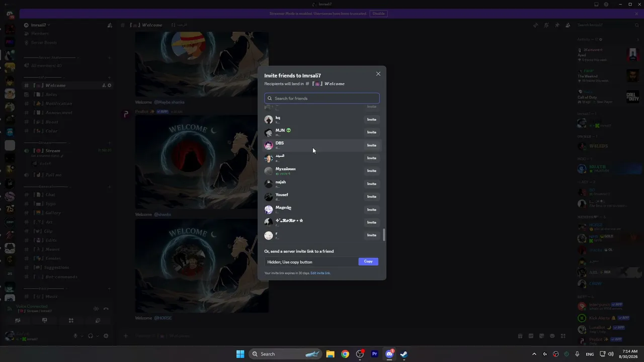Open the Threads icon in channel header
The image size is (644, 362).
click(536, 25)
